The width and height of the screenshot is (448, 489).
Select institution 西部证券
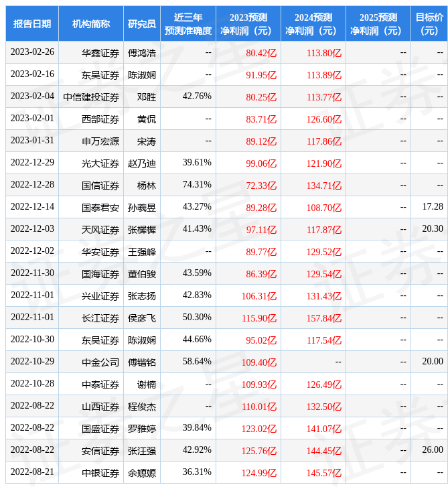point(100,119)
